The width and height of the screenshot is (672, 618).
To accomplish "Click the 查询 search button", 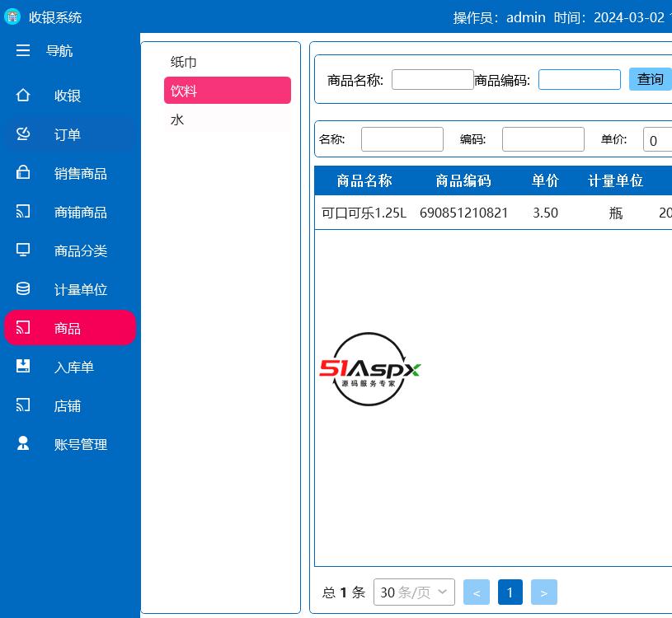I will coord(651,79).
